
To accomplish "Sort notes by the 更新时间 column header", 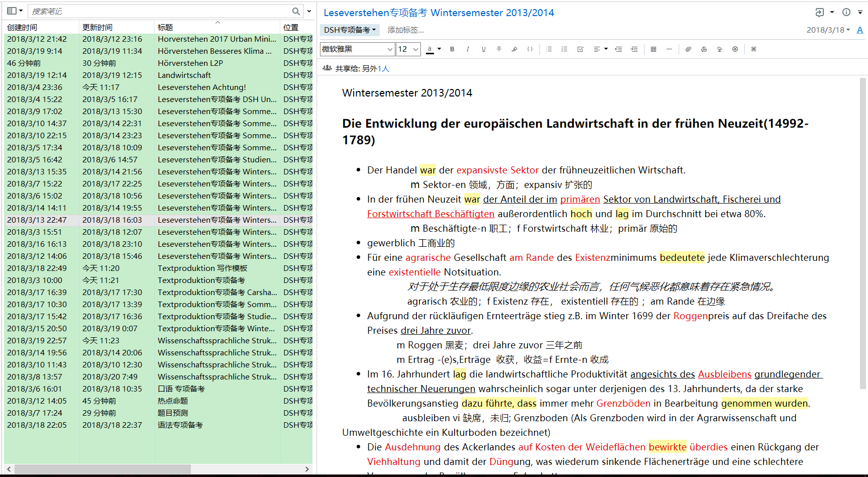I will coord(97,27).
